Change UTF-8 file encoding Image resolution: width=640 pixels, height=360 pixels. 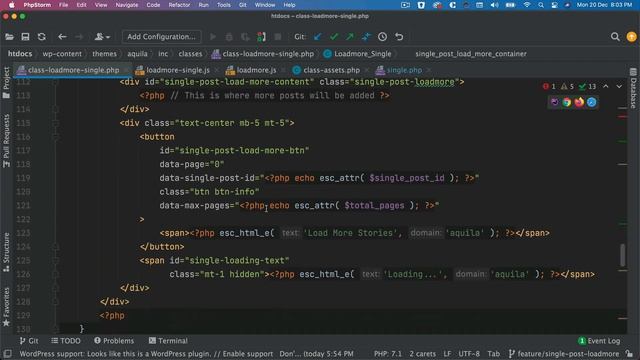click(x=469, y=354)
